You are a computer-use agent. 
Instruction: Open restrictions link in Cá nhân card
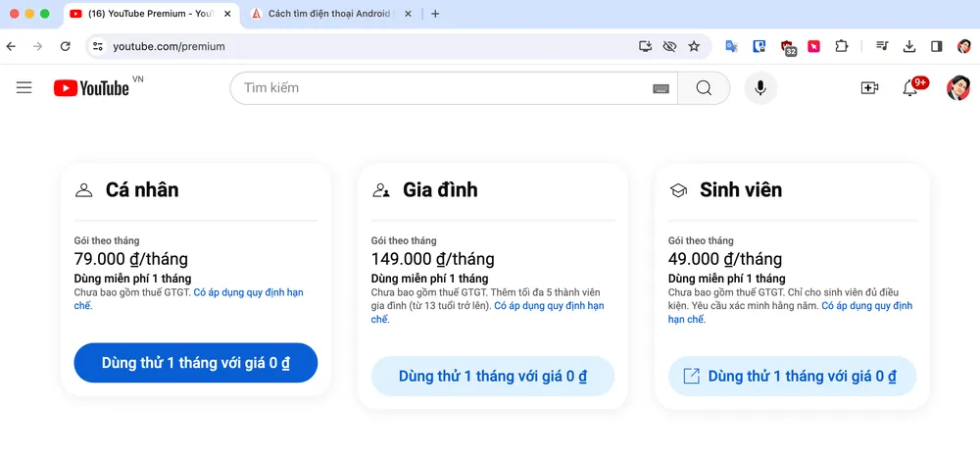189,299
